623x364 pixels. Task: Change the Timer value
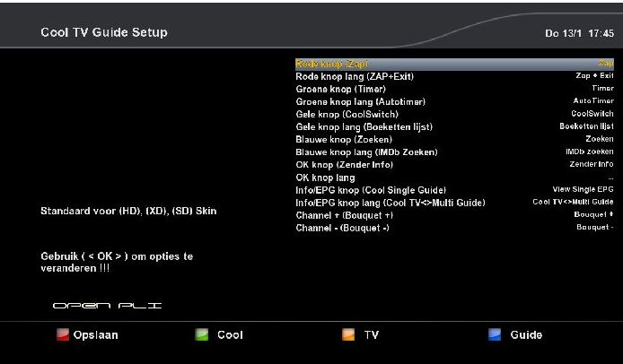(602, 88)
